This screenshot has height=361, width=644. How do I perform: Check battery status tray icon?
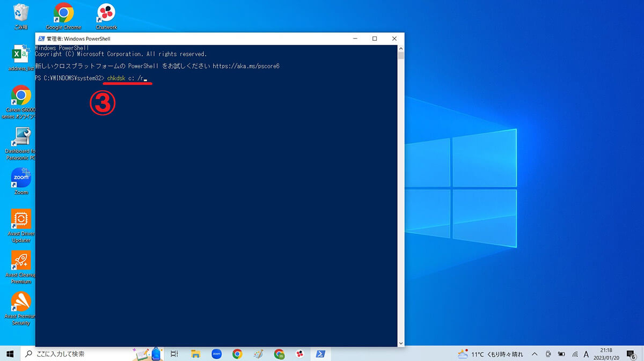(561, 354)
